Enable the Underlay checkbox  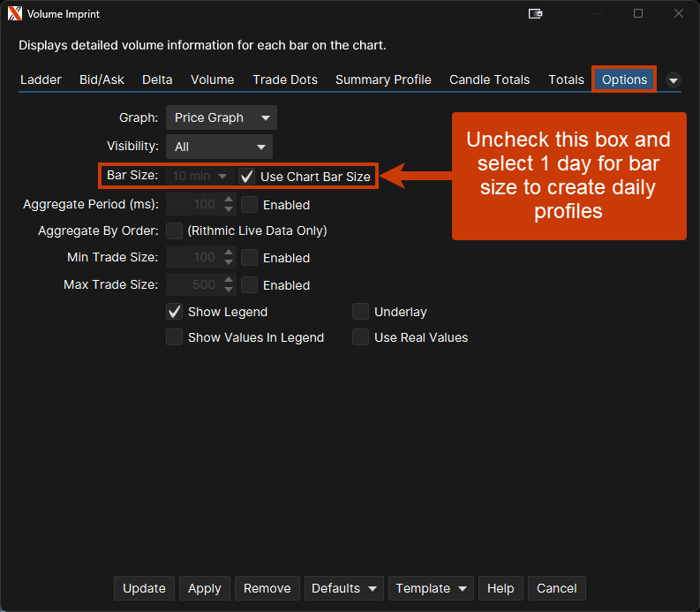click(x=360, y=312)
